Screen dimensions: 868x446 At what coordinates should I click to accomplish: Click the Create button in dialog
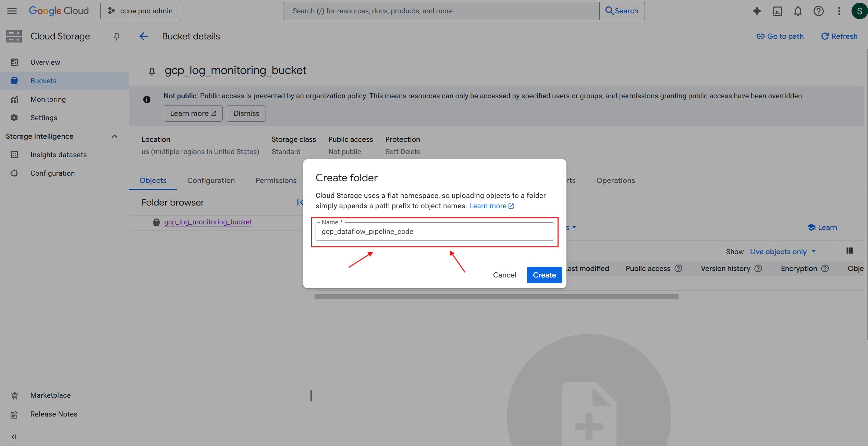pyautogui.click(x=544, y=275)
